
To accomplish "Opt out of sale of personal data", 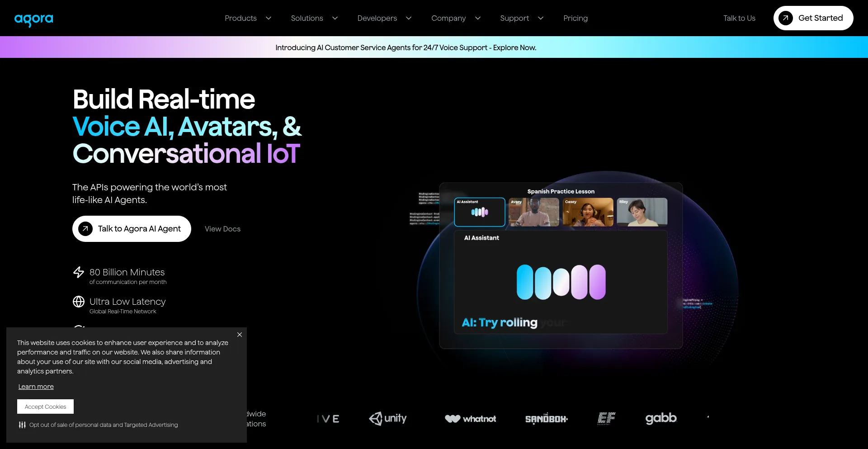I will click(x=104, y=425).
